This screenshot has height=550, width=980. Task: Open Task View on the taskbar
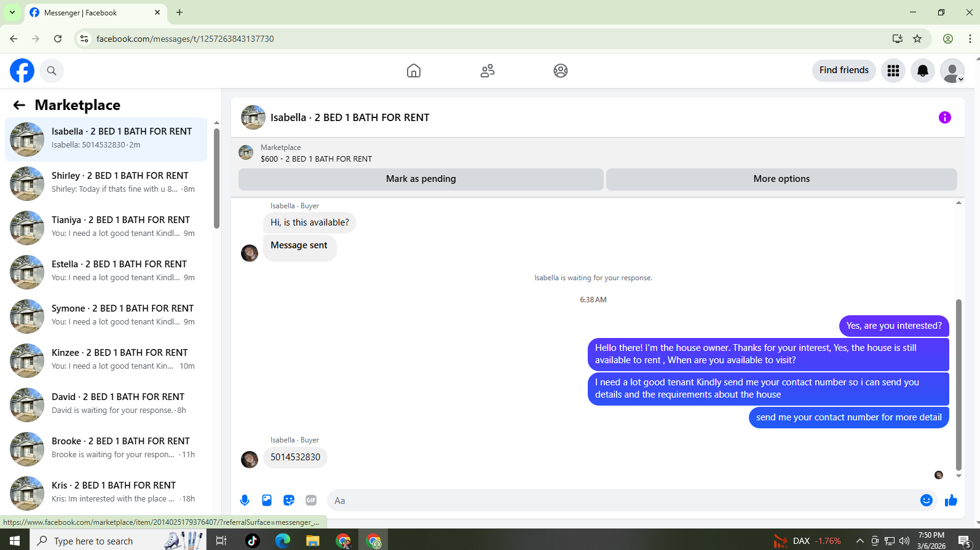click(x=221, y=541)
